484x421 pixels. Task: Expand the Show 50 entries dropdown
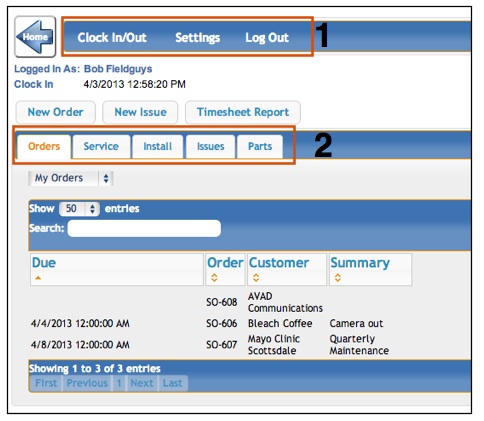pyautogui.click(x=79, y=209)
